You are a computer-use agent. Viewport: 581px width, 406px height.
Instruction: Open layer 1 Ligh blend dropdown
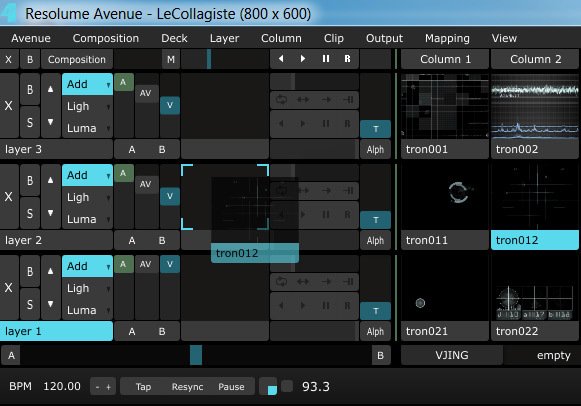[x=87, y=288]
